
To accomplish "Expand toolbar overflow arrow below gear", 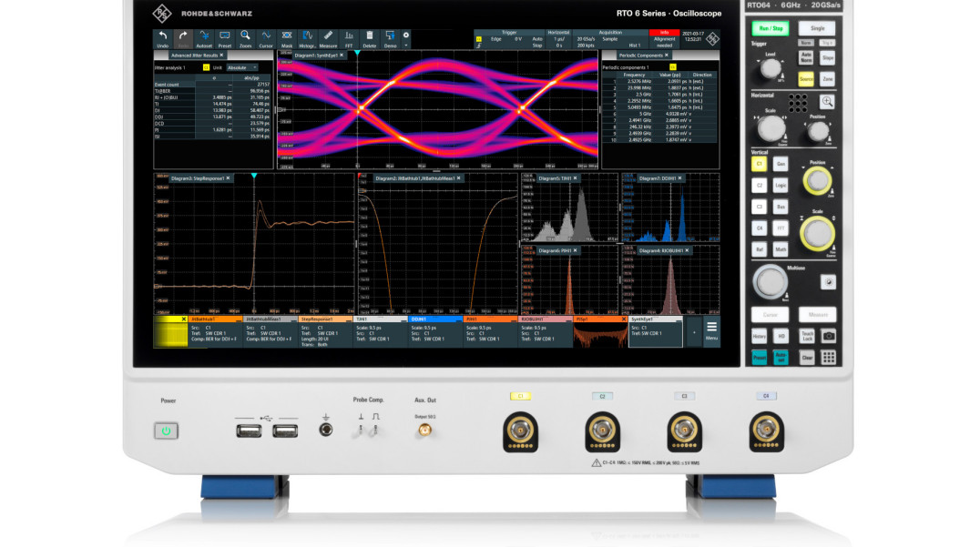I will click(405, 46).
